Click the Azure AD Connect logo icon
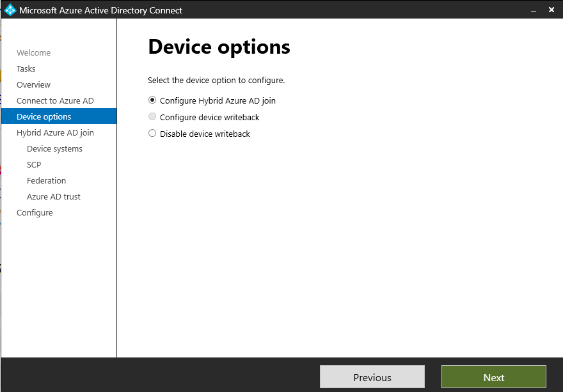Viewport: 563px width, 392px height. click(x=10, y=10)
